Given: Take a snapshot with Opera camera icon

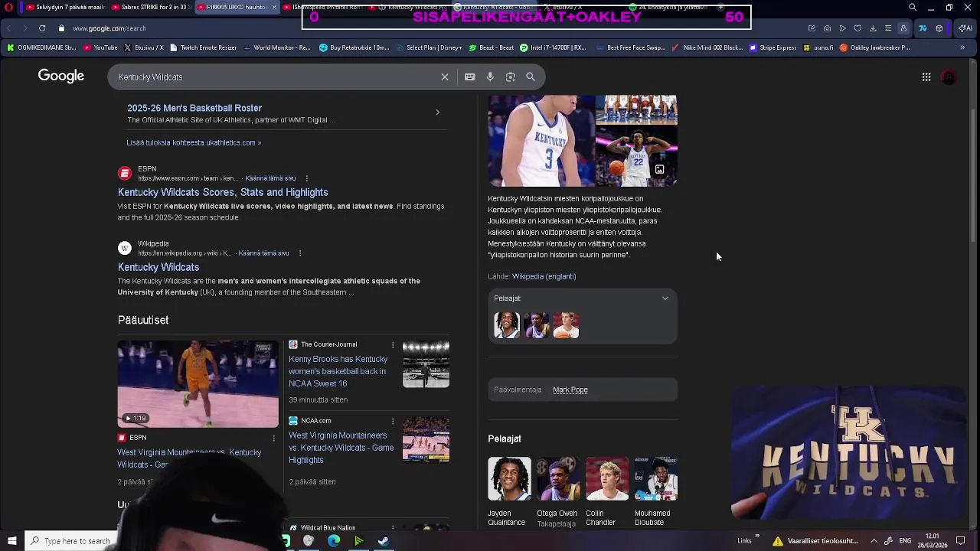Looking at the screenshot, I should pos(827,28).
